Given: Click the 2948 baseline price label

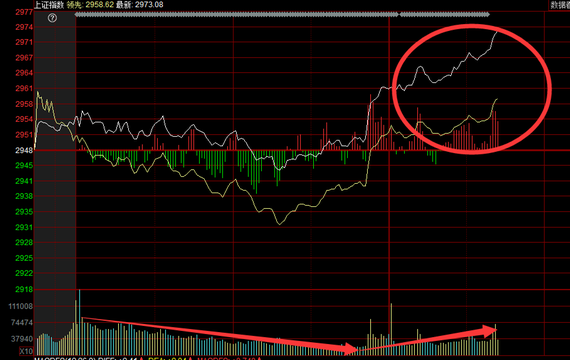Looking at the screenshot, I should (24, 150).
